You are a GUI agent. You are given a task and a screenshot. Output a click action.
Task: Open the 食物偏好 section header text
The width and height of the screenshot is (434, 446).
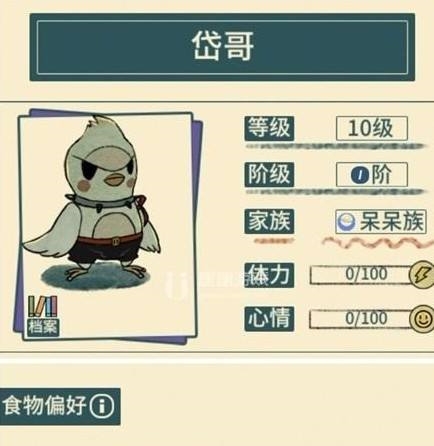[x=45, y=406]
